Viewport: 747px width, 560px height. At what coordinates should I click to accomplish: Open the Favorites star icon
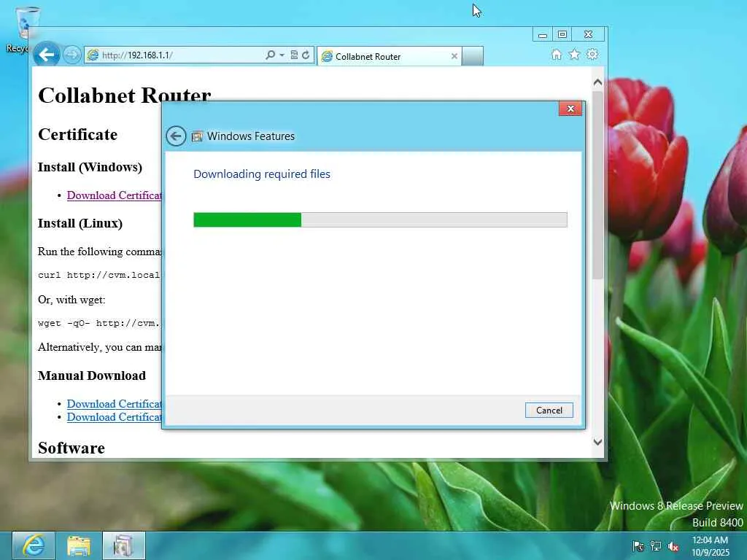tap(575, 54)
